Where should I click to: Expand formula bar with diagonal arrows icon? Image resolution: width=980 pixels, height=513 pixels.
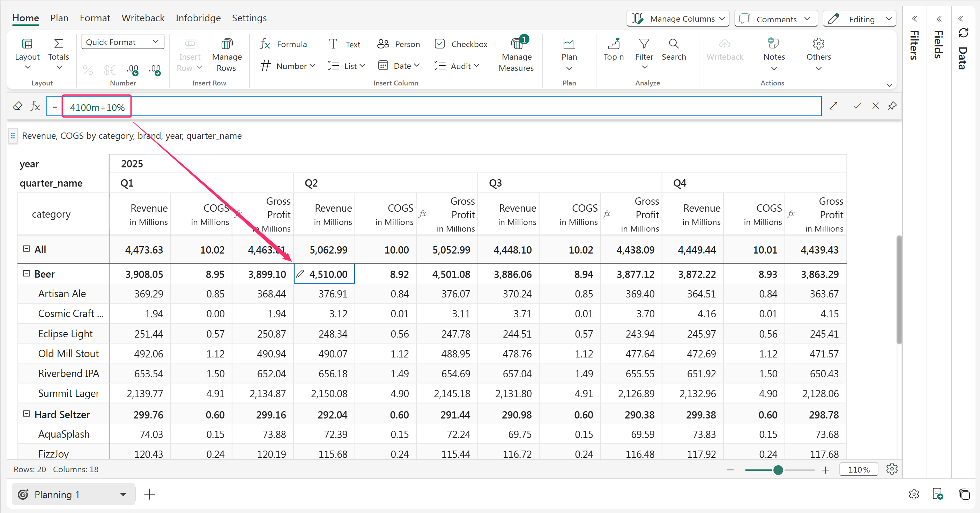pyautogui.click(x=833, y=106)
